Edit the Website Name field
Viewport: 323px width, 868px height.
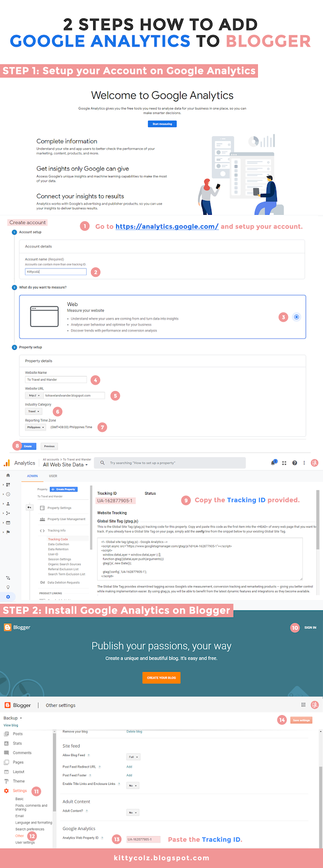[56, 379]
